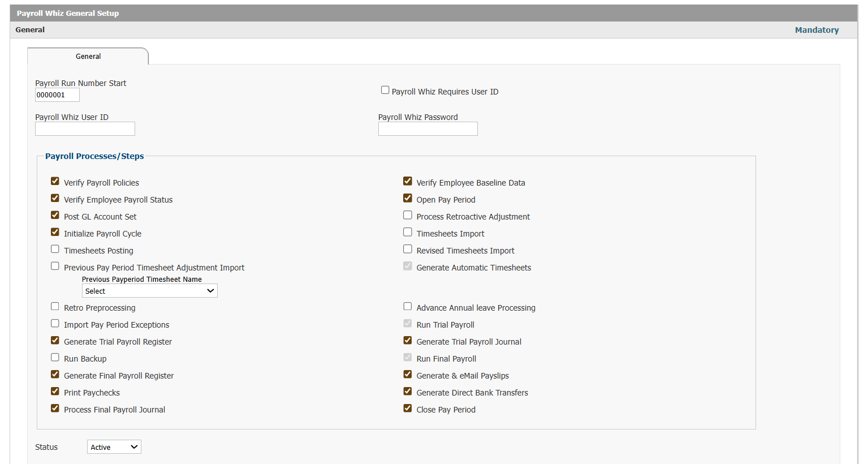
Task: Tick the Run Backup checkbox
Action: (55, 357)
